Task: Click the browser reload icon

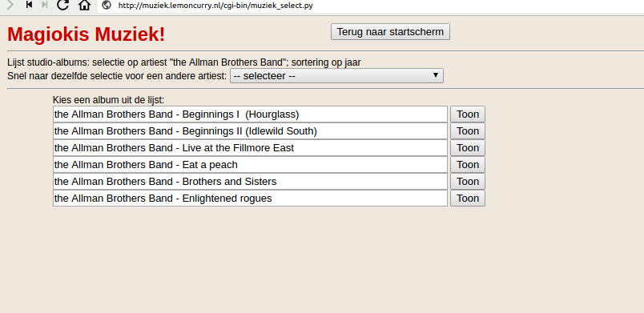Action: click(x=62, y=5)
